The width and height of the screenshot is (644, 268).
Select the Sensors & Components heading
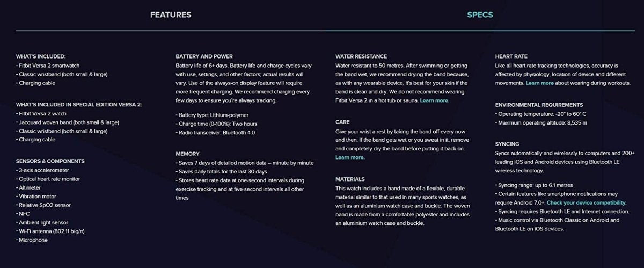click(x=50, y=161)
